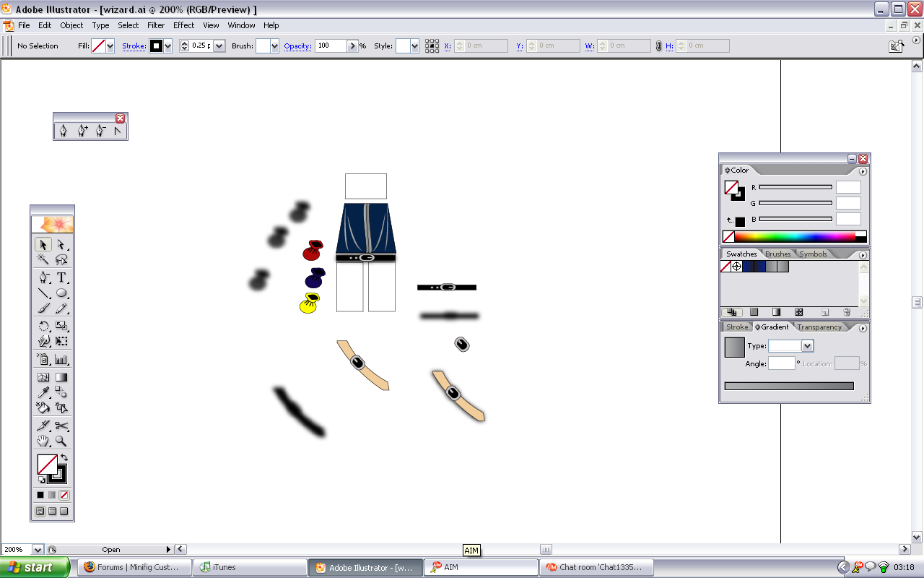Select the Scale tool
This screenshot has height=578, width=924.
[x=61, y=327]
